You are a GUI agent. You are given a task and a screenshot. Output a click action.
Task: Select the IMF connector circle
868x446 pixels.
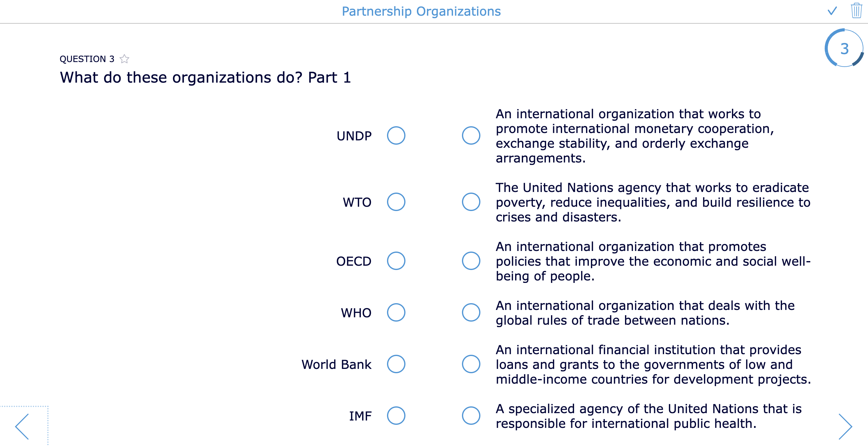[397, 416]
